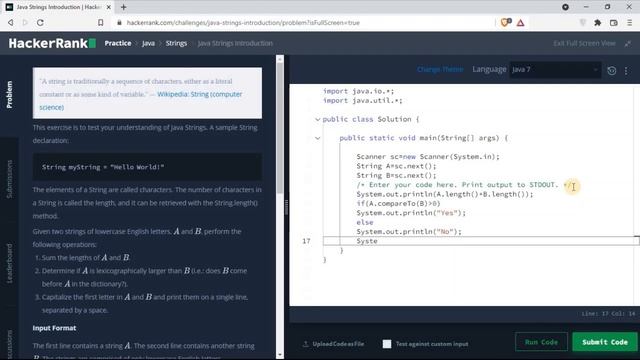The height and width of the screenshot is (360, 640).
Task: Open the Discussions side tab
Action: click(9, 344)
